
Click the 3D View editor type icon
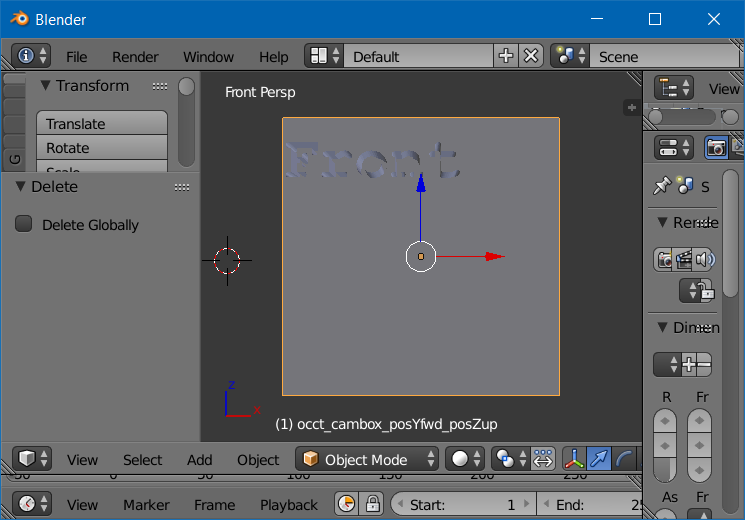31,459
